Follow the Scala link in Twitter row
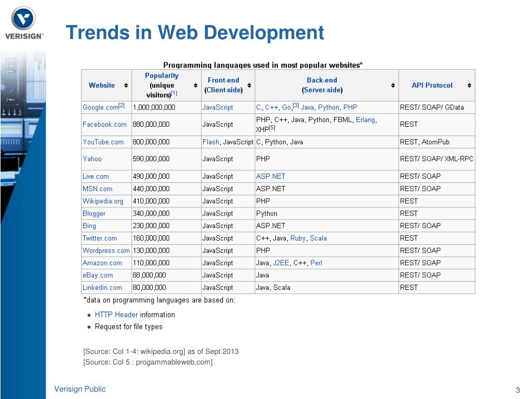This screenshot has width=532, height=399. pyautogui.click(x=318, y=238)
